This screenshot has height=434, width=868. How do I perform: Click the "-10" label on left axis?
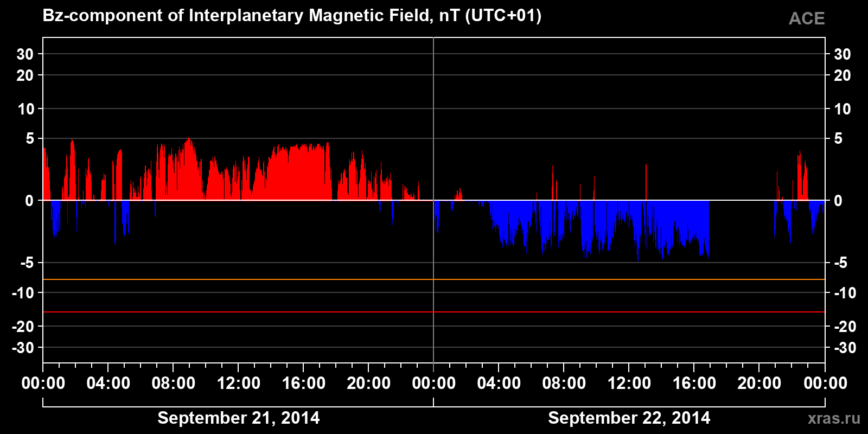23,293
